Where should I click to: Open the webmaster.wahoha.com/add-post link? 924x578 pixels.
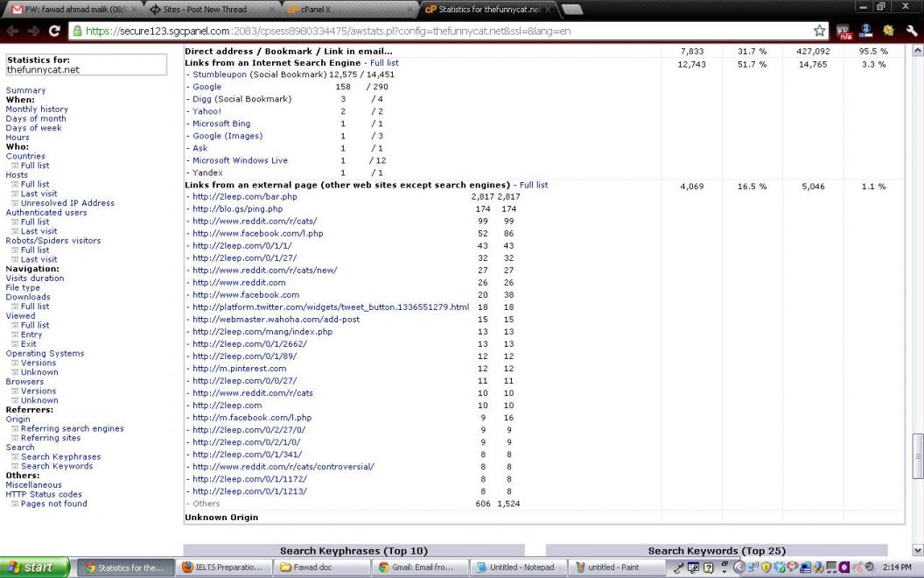(x=276, y=320)
